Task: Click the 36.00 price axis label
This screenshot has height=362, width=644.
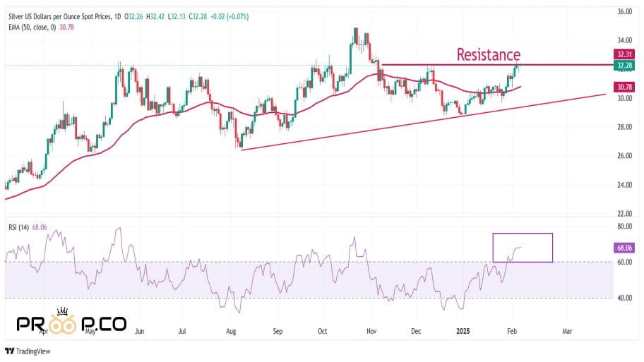Action: tap(625, 12)
